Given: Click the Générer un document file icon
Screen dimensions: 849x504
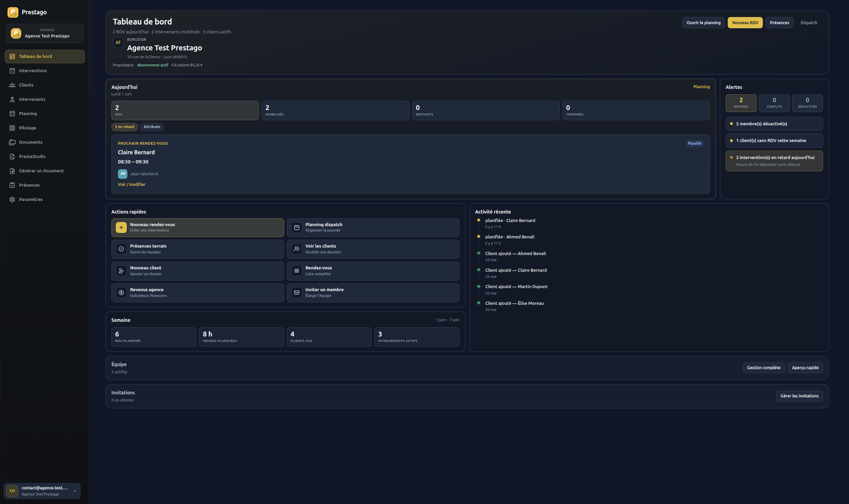Looking at the screenshot, I should pos(12,171).
